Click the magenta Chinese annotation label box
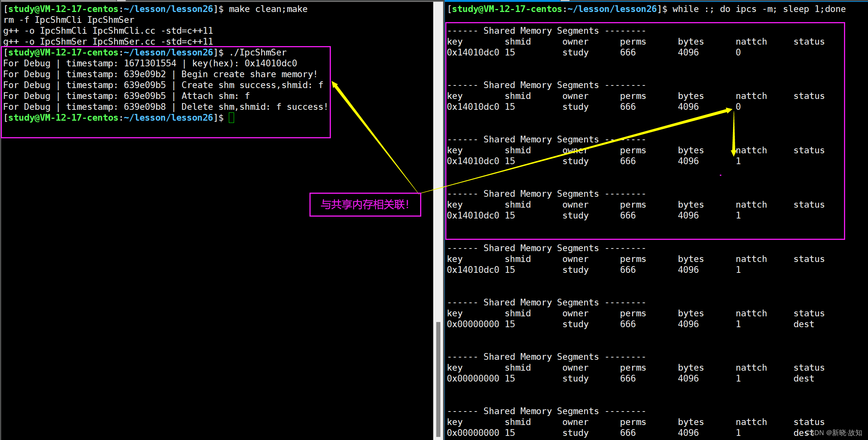Image resolution: width=868 pixels, height=440 pixels. 365,205
